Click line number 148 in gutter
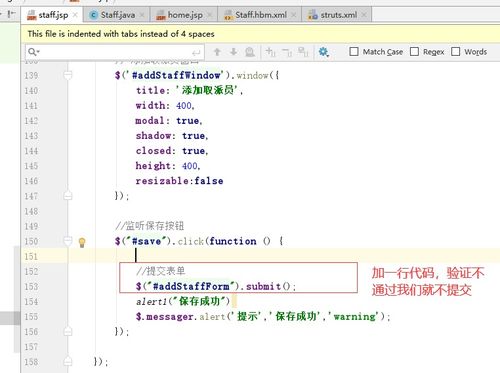Image resolution: width=500 pixels, height=373 pixels. click(31, 211)
